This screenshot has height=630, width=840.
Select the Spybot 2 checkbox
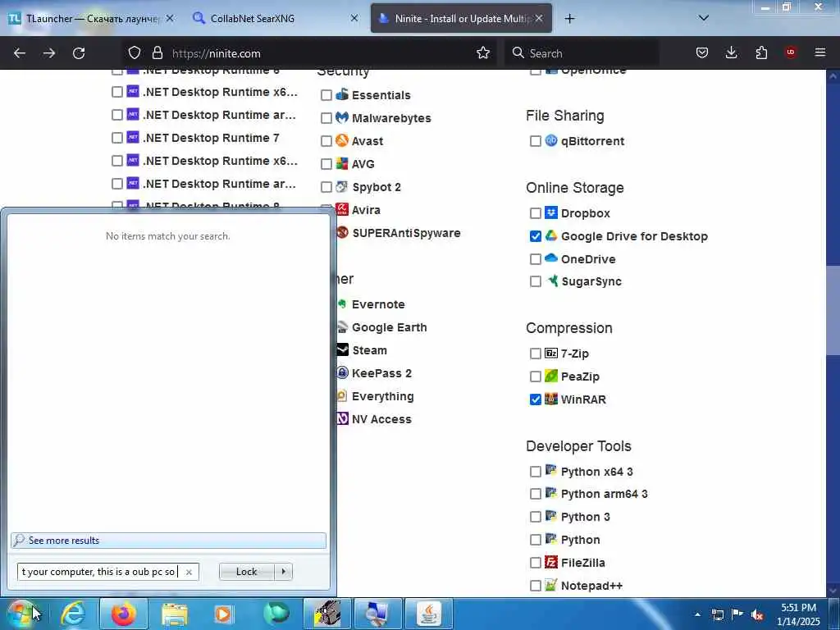[x=326, y=187]
